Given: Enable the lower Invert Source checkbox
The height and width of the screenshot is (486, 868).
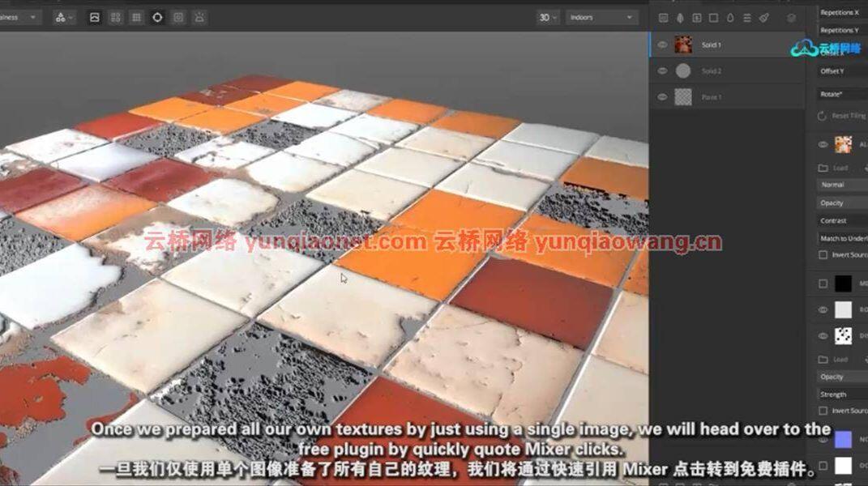Looking at the screenshot, I should point(823,411).
